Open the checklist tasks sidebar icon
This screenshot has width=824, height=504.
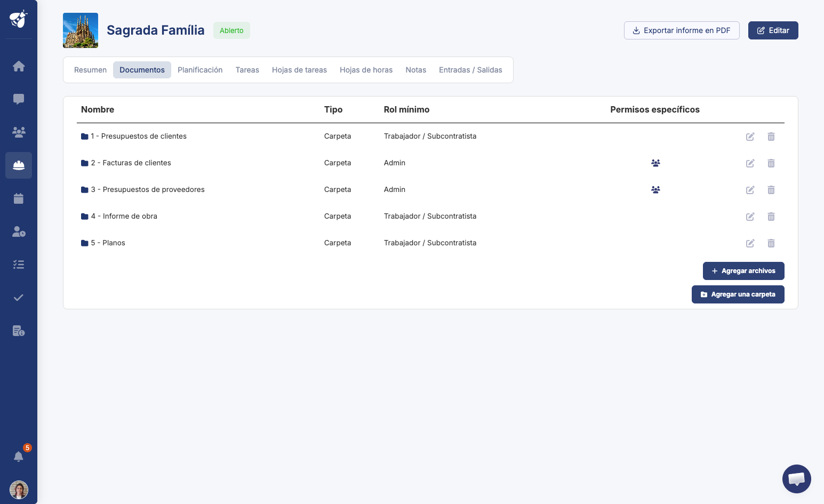pos(19,265)
